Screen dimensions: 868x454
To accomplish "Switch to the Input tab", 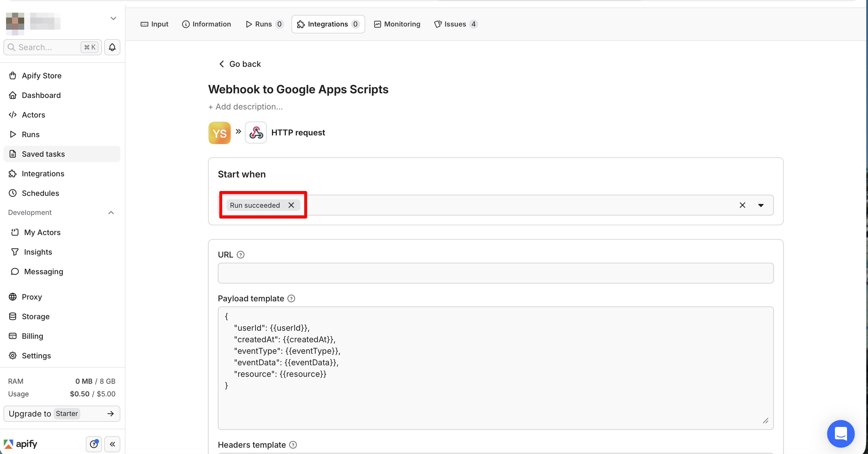I will pos(154,24).
